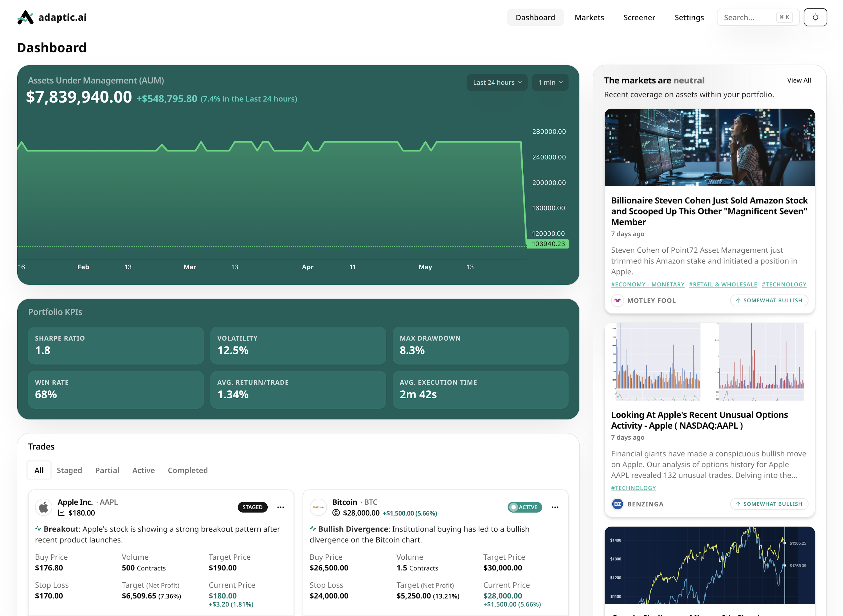
Task: Click the #TECHNOLOGY tag on Apple options article
Action: (633, 488)
